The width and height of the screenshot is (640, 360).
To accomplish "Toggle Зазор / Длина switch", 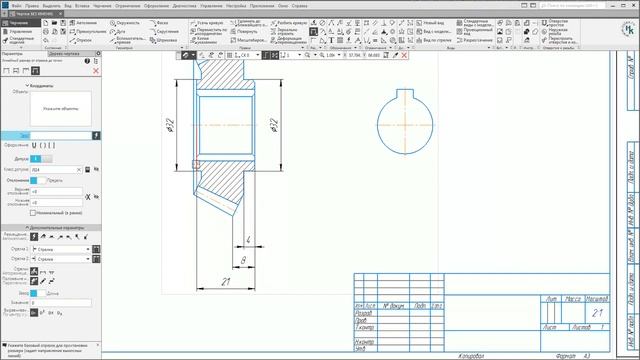I will pyautogui.click(x=38, y=293).
